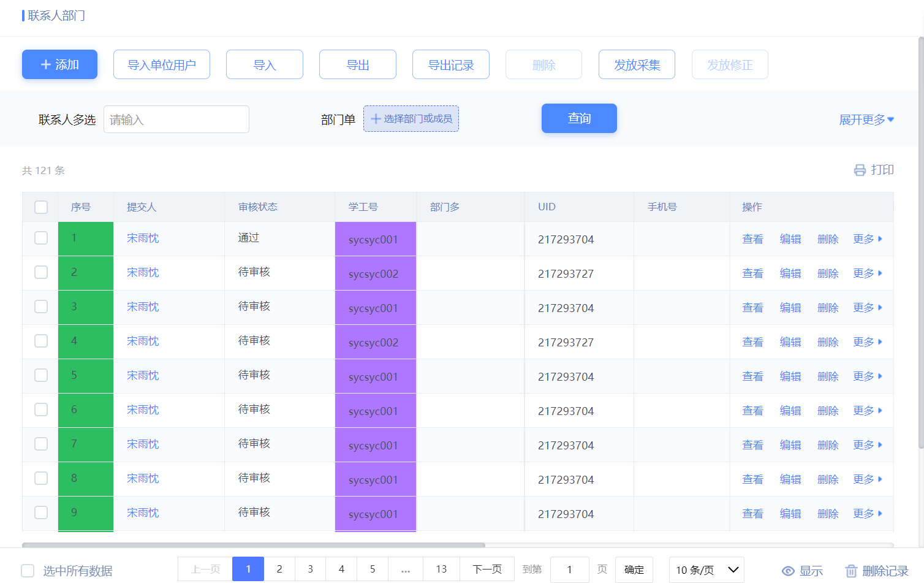The width and height of the screenshot is (924, 583).
Task: Click the ellipsis pagination icon
Action: [x=406, y=570]
